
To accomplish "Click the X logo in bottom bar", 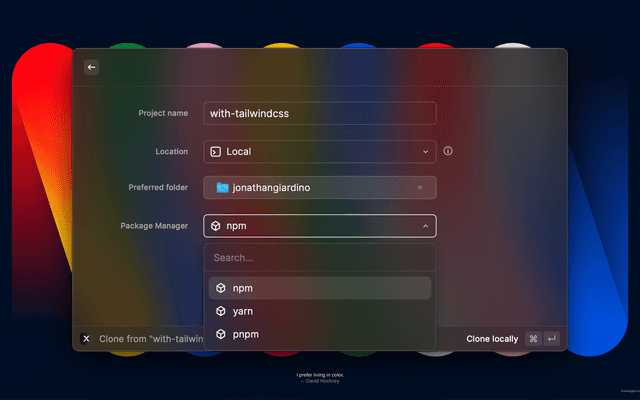I will (x=86, y=339).
